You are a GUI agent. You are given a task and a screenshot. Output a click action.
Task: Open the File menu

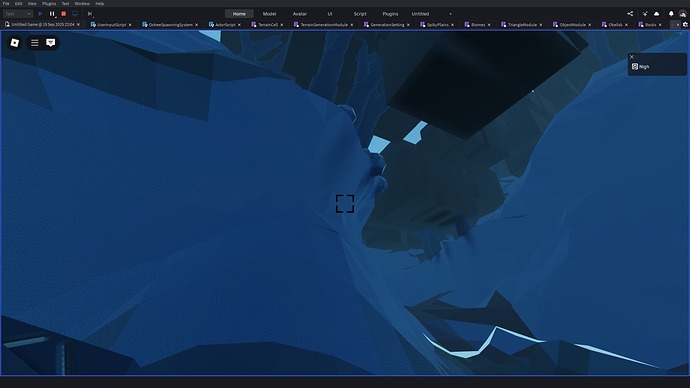click(6, 4)
